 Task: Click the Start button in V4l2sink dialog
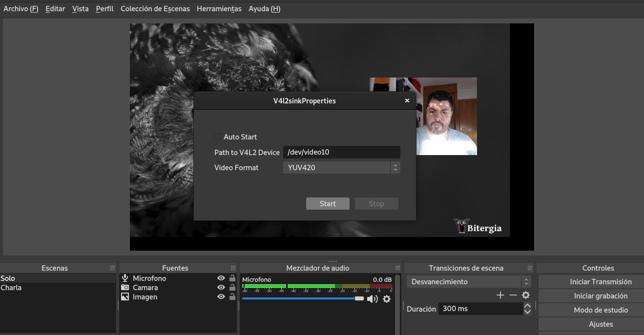[x=328, y=204]
